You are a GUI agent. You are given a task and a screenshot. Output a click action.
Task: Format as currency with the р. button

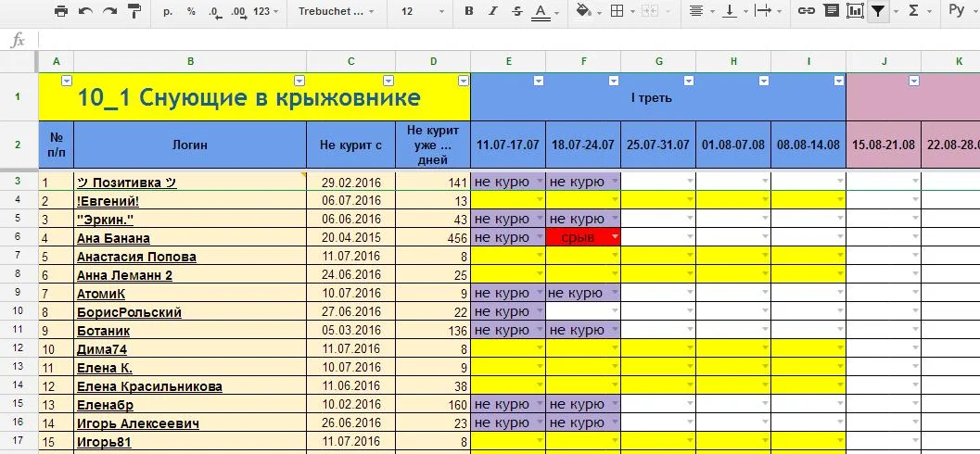(168, 11)
